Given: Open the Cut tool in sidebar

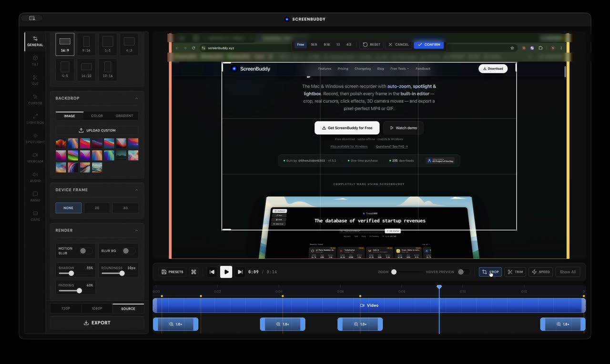Looking at the screenshot, I should [x=35, y=81].
